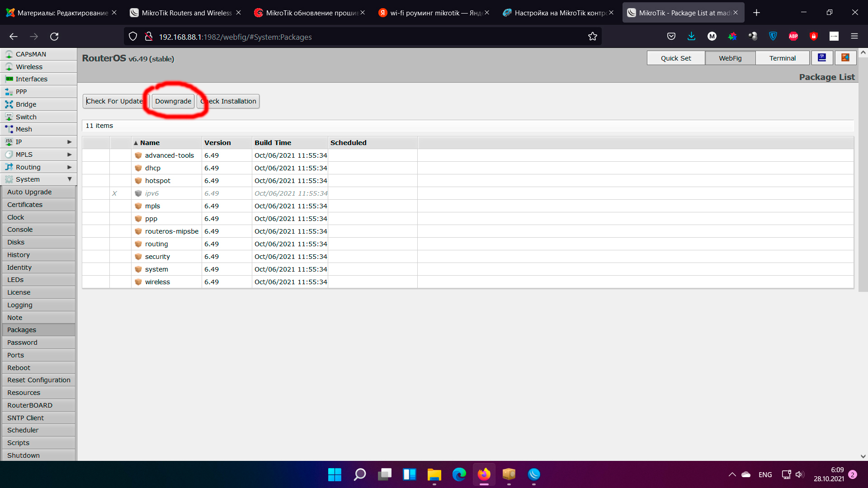Open Microsoft Edge from taskbar

click(459, 474)
